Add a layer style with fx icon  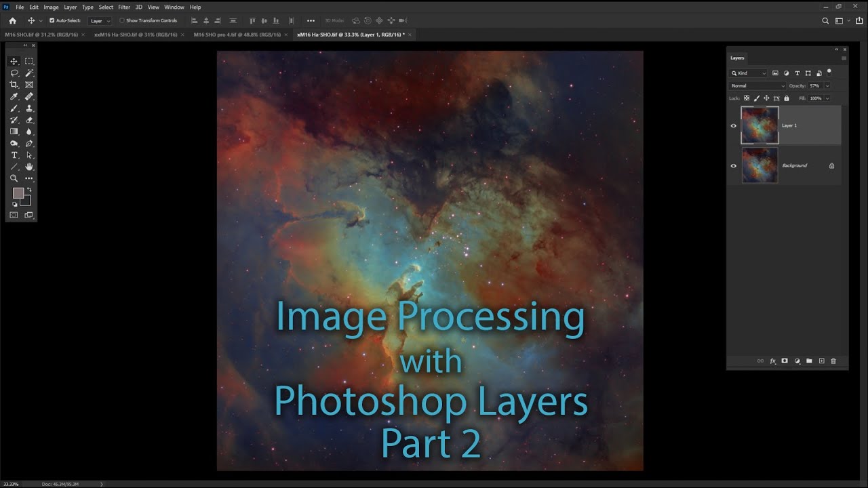(772, 361)
